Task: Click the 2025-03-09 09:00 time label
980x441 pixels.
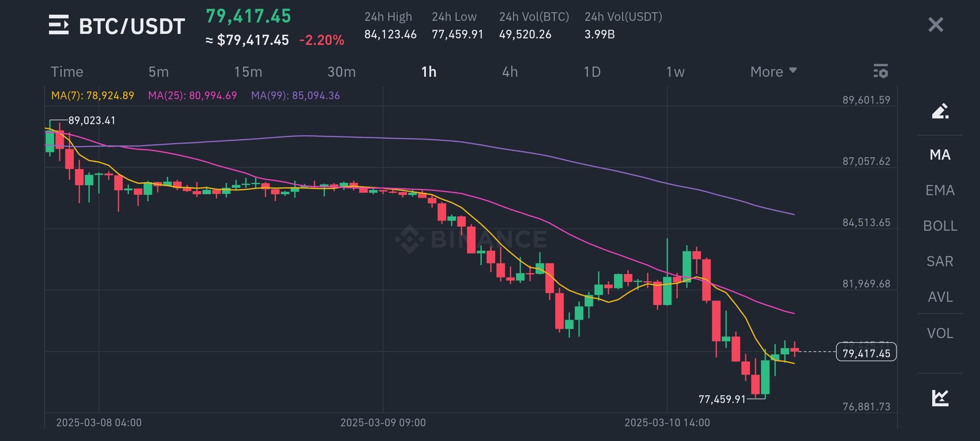Action: pyautogui.click(x=383, y=423)
